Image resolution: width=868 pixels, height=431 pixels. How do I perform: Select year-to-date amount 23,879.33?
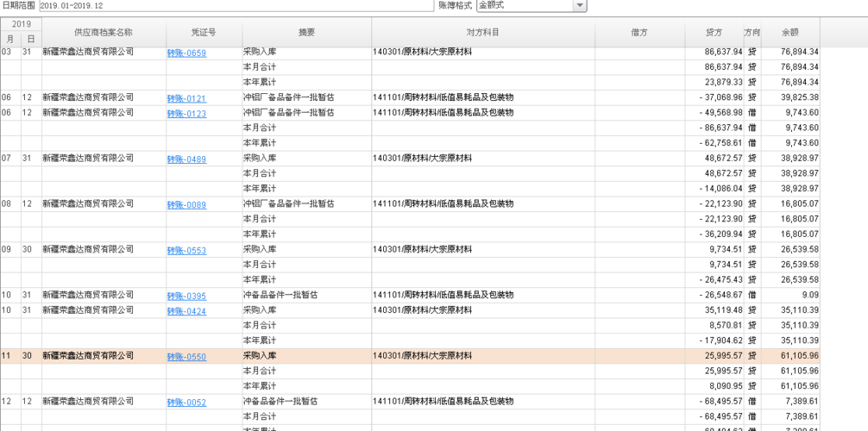(x=723, y=83)
